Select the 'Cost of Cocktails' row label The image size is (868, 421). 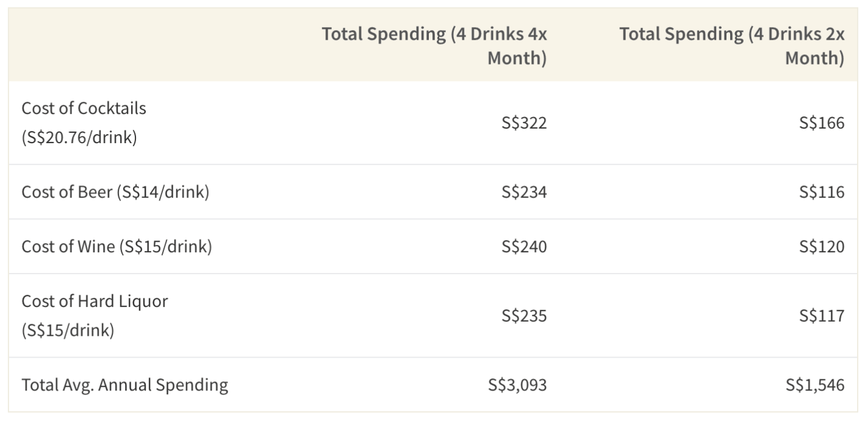pyautogui.click(x=84, y=108)
